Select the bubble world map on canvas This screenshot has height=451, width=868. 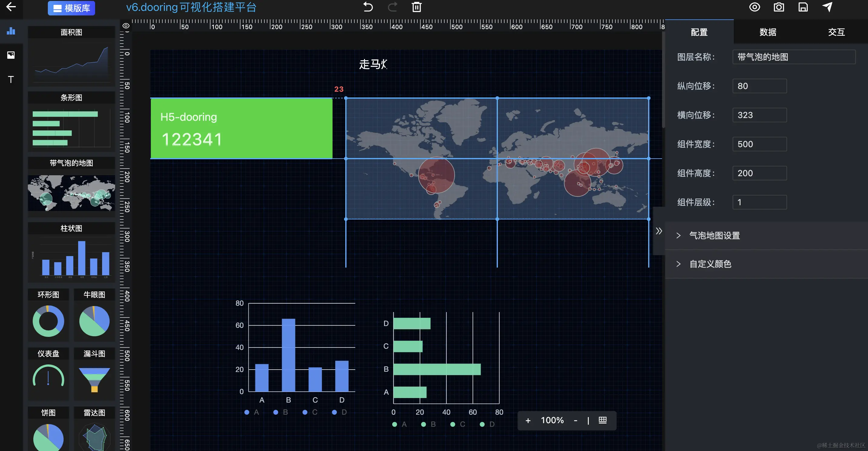497,159
